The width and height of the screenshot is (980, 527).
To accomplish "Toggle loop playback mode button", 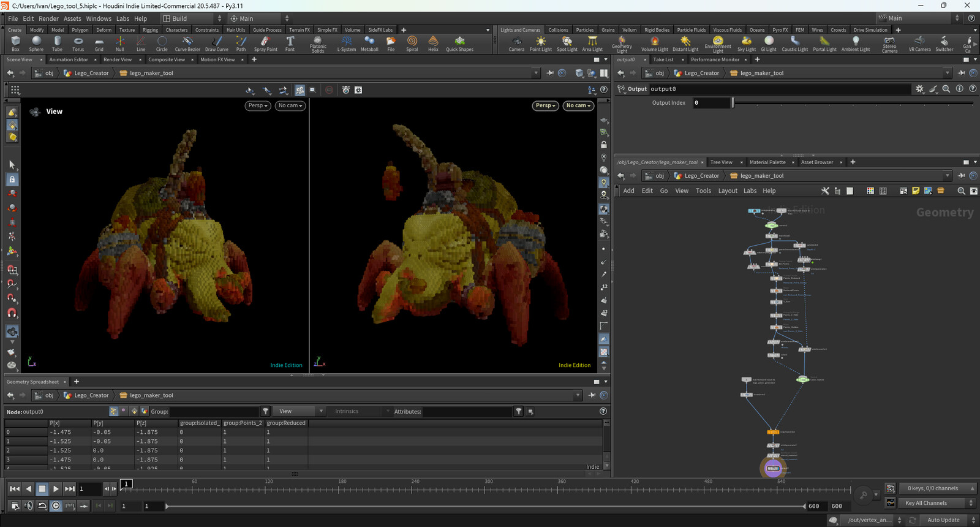I will pos(42,506).
